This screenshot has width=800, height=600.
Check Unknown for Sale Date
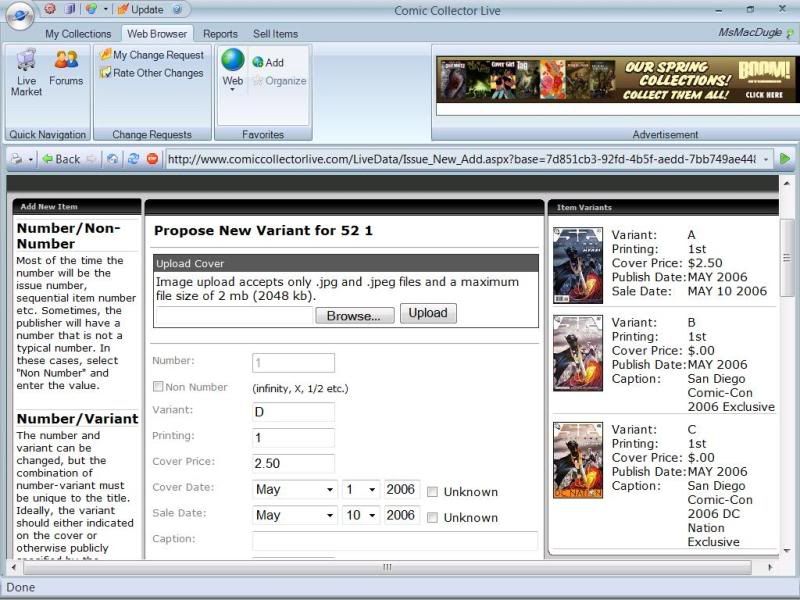(x=432, y=517)
